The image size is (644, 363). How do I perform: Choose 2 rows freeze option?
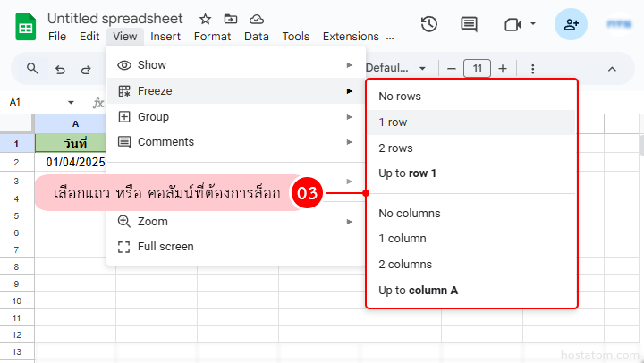tap(471, 148)
